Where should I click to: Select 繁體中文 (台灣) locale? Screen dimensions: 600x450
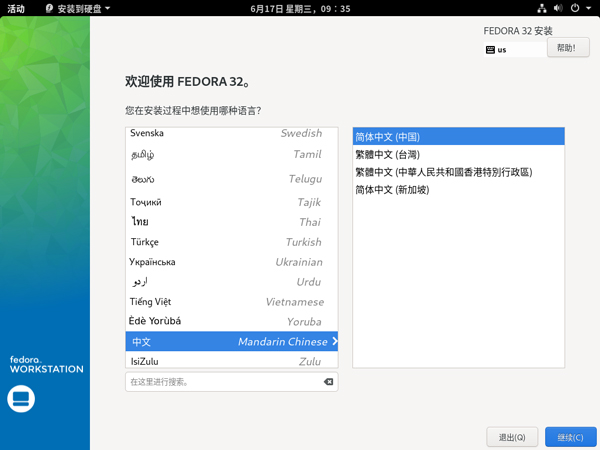pyautogui.click(x=388, y=155)
